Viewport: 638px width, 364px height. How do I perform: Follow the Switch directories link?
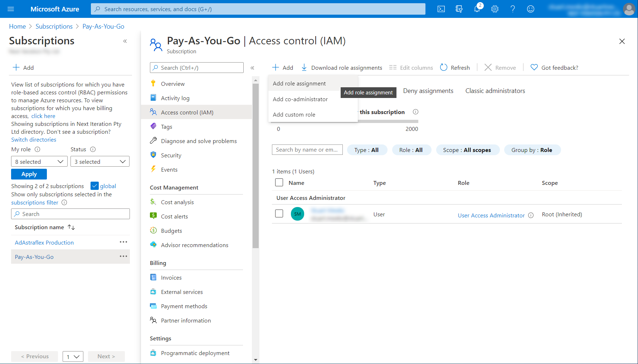coord(34,140)
